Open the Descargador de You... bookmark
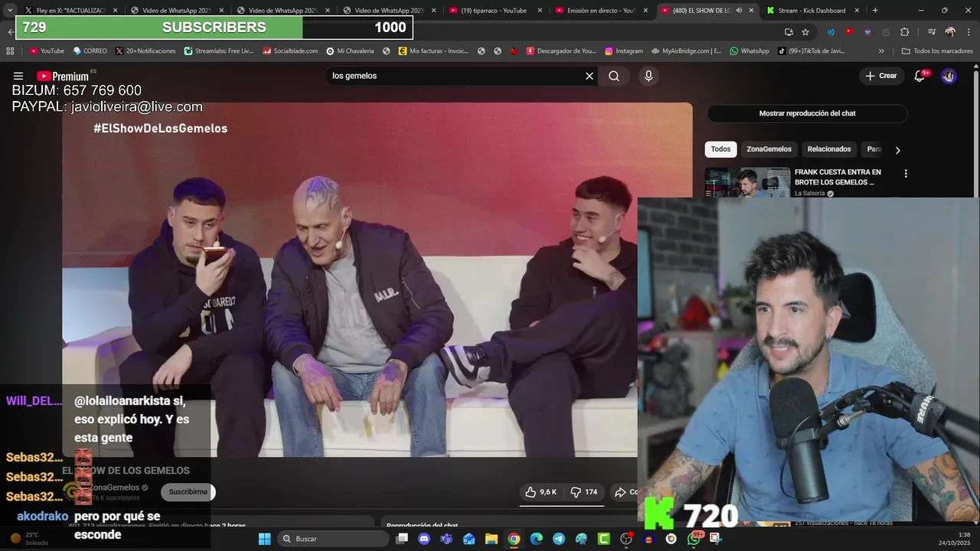The width and height of the screenshot is (980, 551). click(561, 51)
